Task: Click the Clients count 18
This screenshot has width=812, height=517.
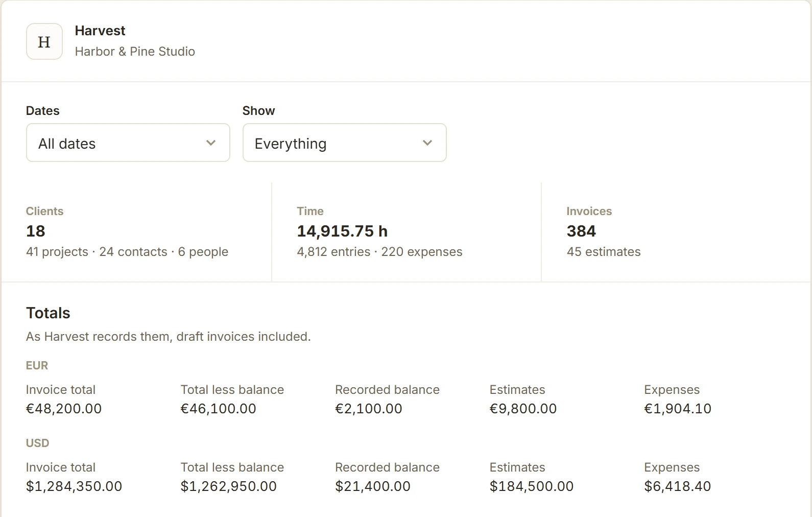Action: [x=36, y=231]
